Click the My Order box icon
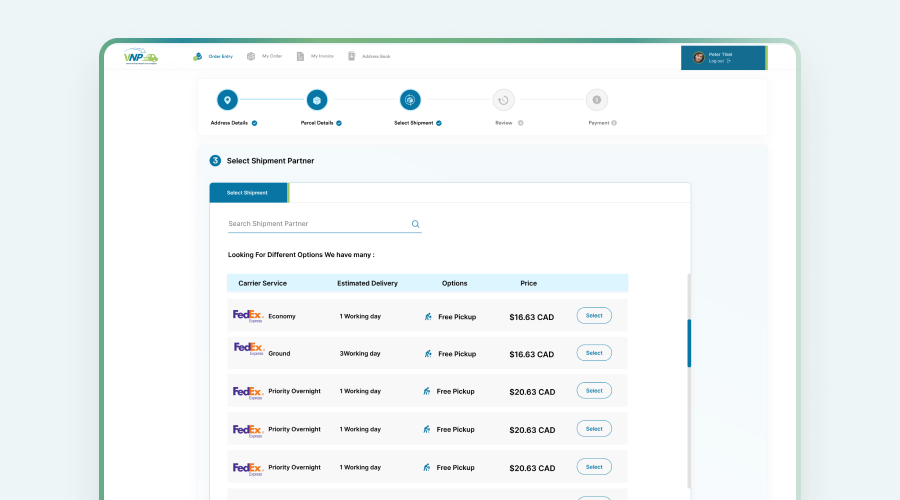The image size is (900, 500). tap(251, 56)
